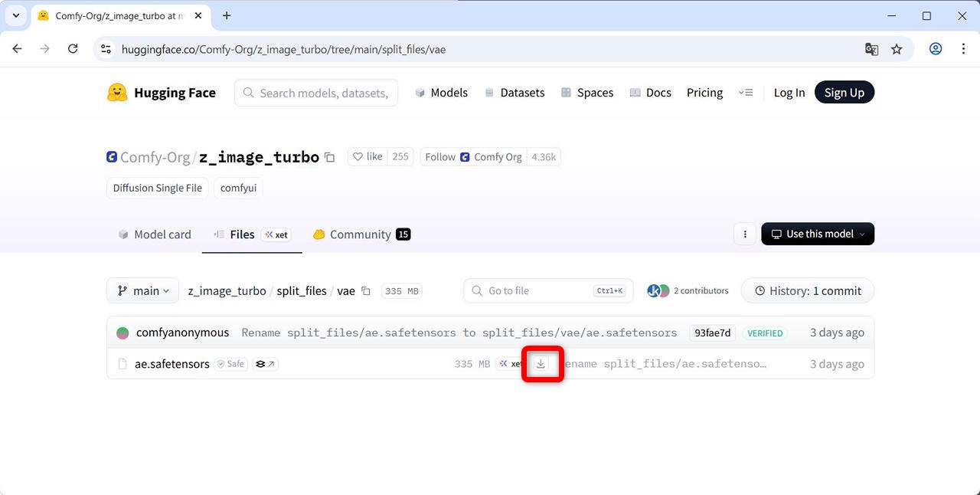This screenshot has height=495, width=980.
Task: Bookmark this page with the star icon
Action: 897,49
